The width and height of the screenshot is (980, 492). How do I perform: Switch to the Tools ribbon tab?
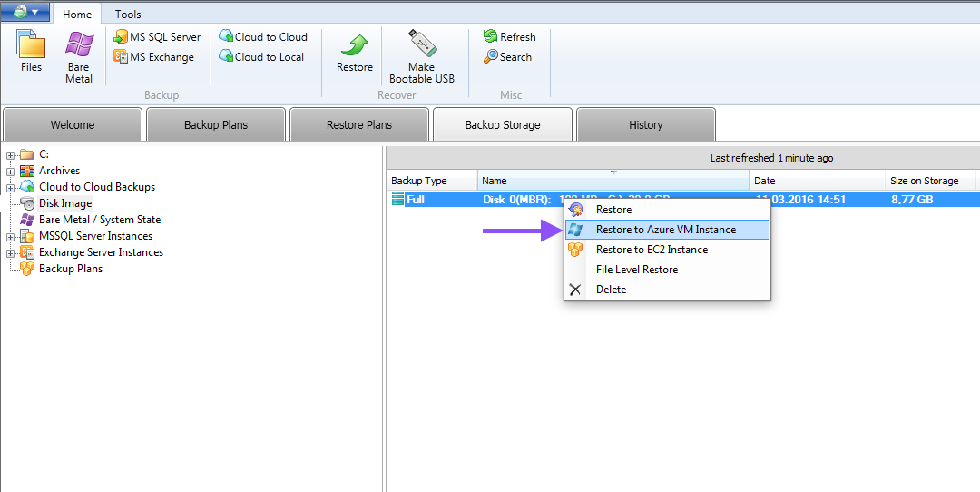tap(128, 14)
